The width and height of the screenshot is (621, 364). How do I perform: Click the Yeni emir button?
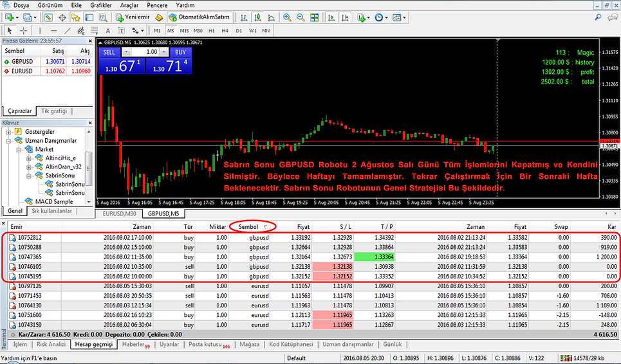click(133, 17)
